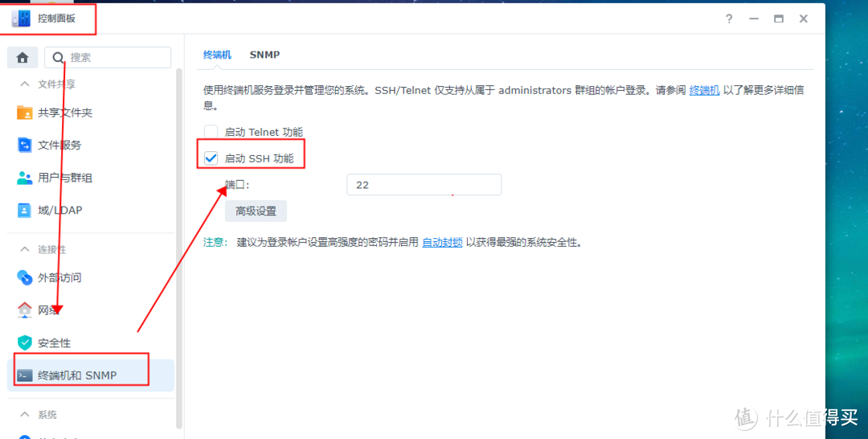Select 域/LDAP label in sidebar
This screenshot has height=439, width=868.
[60, 211]
